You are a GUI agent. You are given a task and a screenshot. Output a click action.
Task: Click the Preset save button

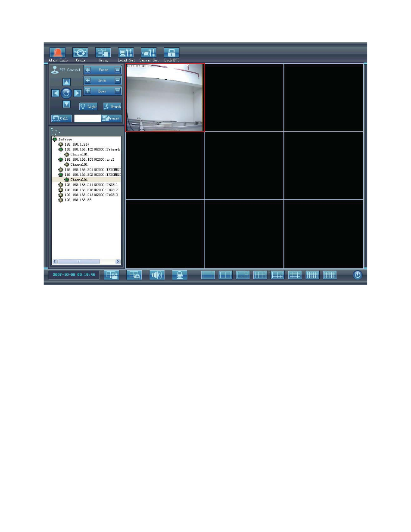(x=112, y=118)
